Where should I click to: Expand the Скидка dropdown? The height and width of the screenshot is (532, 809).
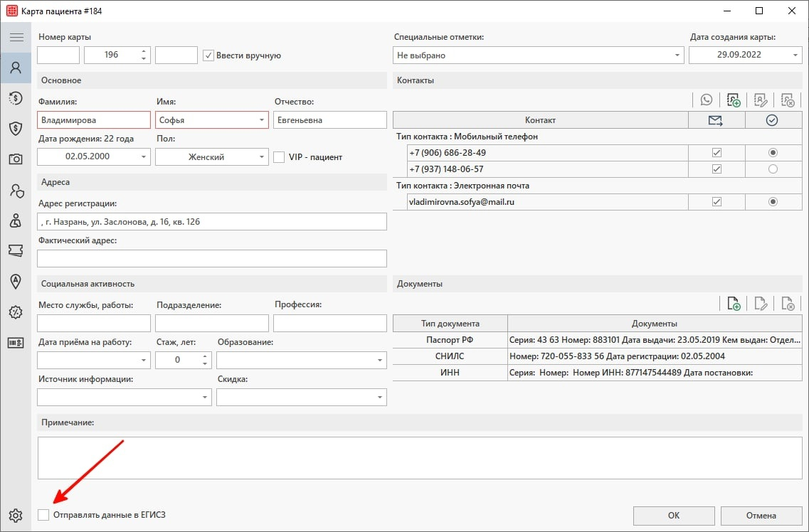[x=380, y=397]
